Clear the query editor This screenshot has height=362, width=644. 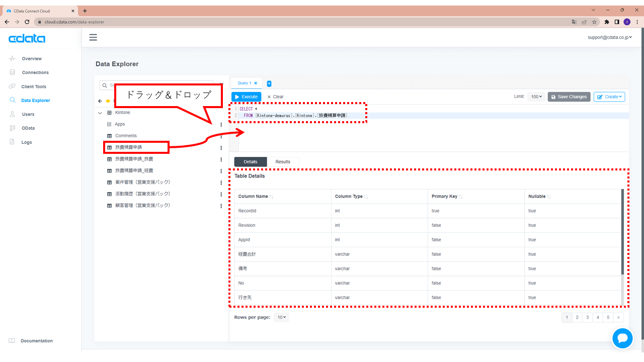pyautogui.click(x=275, y=97)
